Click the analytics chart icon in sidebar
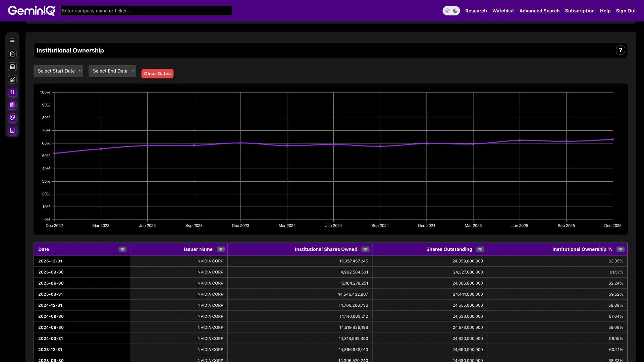644x362 pixels. [12, 79]
